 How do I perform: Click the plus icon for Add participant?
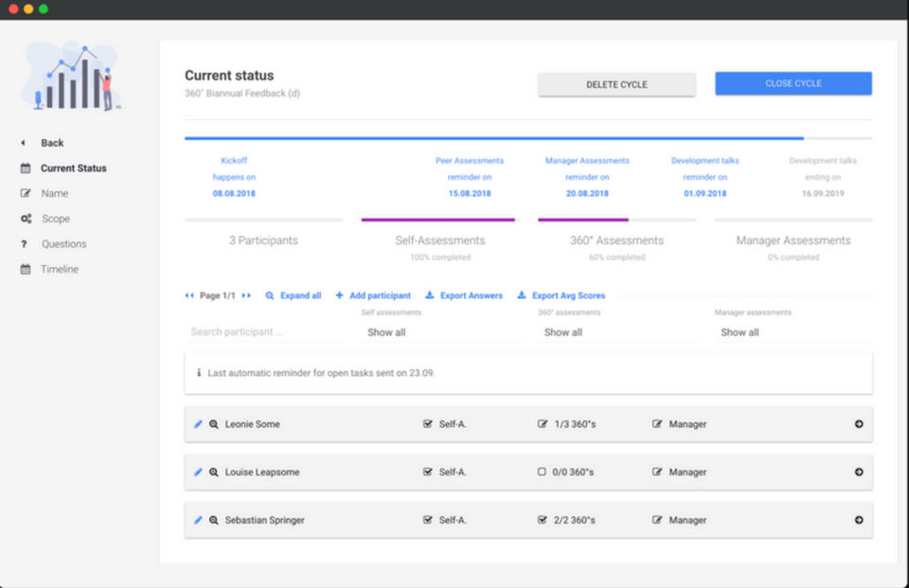pos(339,295)
